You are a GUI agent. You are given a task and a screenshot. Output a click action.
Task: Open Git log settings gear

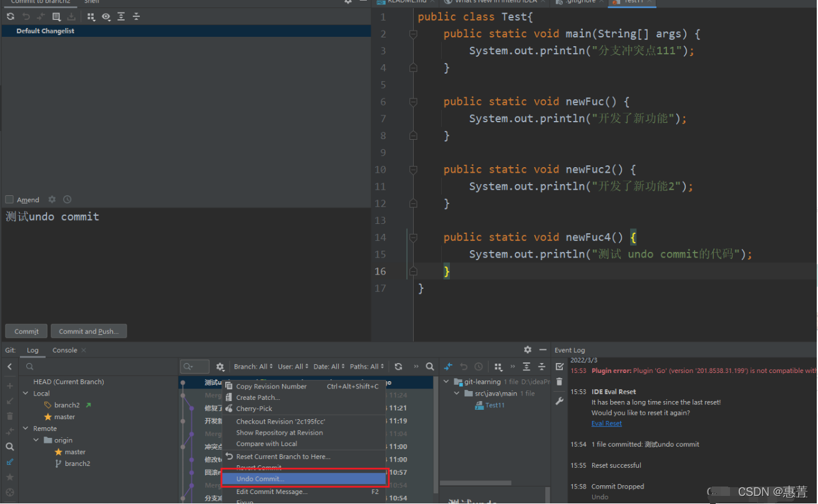pyautogui.click(x=220, y=367)
